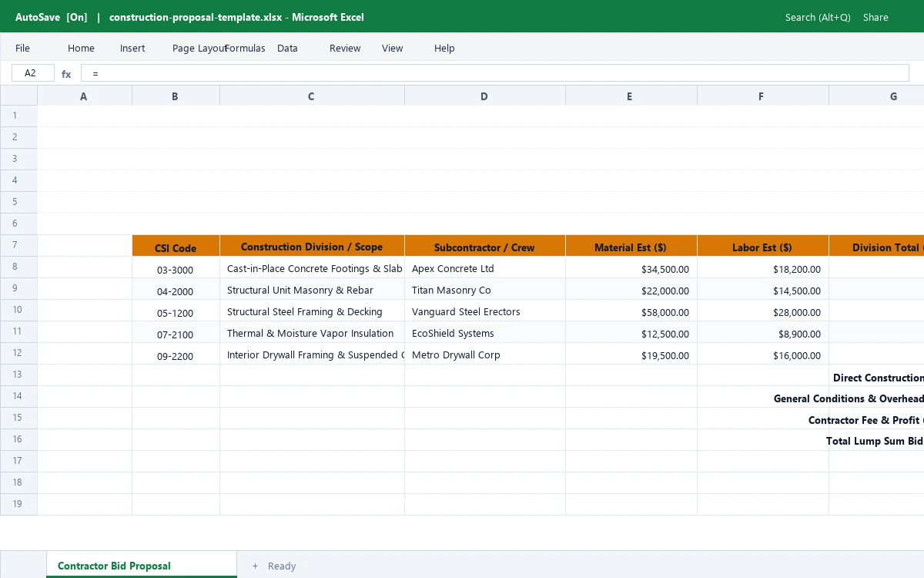Open the Formulas tab
Image resolution: width=924 pixels, height=578 pixels.
(245, 48)
